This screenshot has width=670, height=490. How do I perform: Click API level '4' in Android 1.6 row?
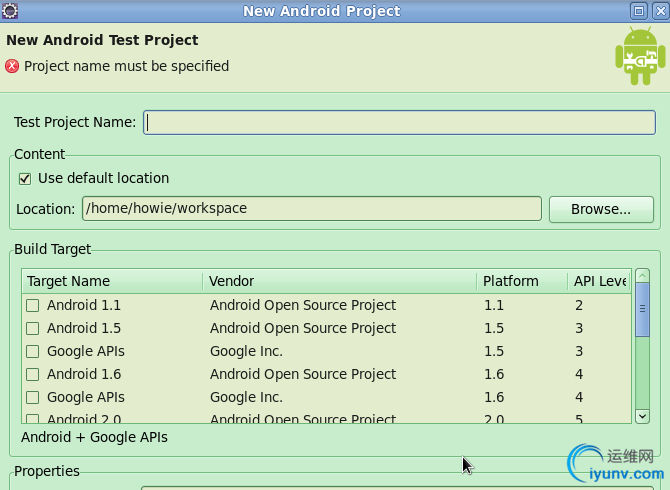(x=579, y=375)
